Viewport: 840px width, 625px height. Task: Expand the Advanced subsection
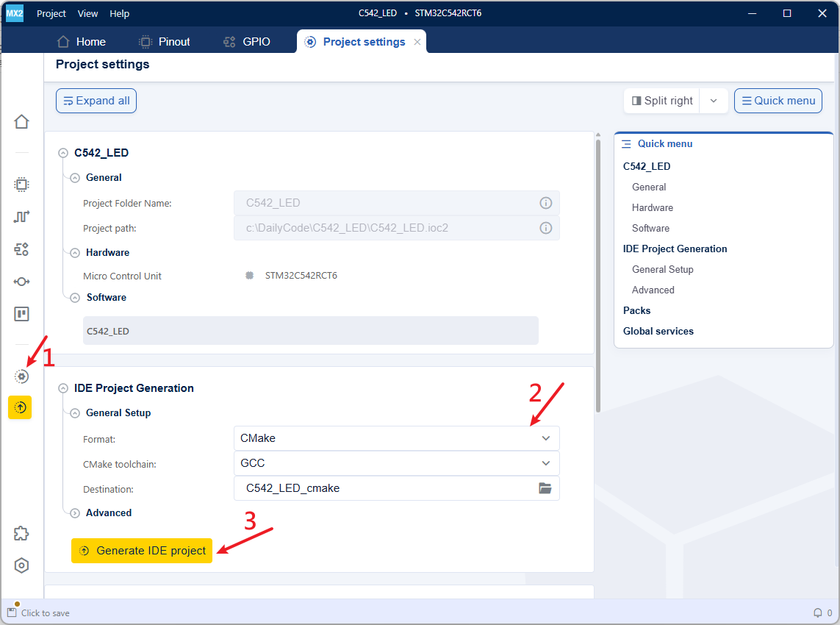(x=75, y=513)
